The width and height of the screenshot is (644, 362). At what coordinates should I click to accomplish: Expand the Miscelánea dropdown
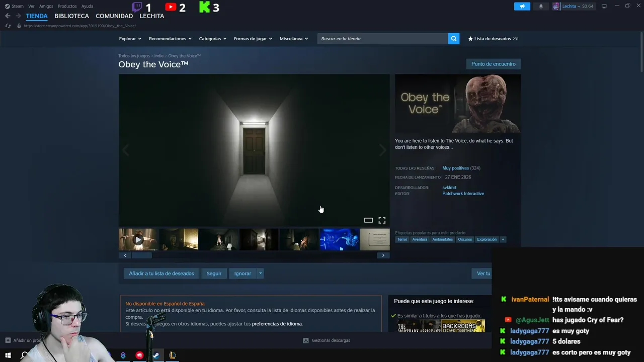pyautogui.click(x=294, y=39)
